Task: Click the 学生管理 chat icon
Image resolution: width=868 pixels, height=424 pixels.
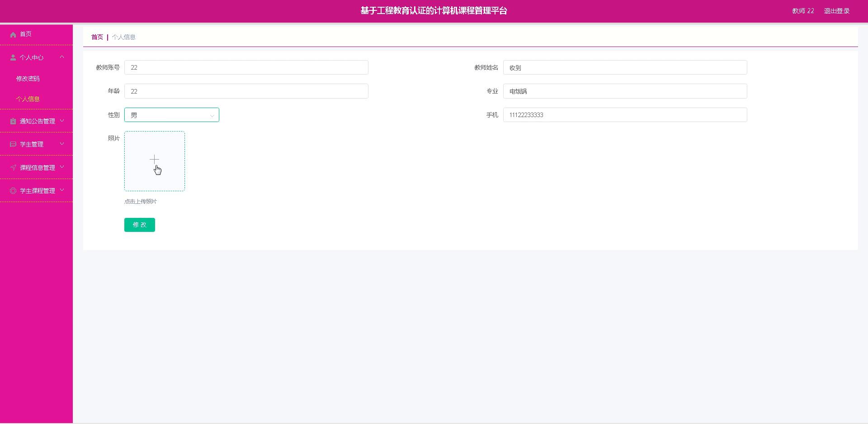Action: click(x=13, y=144)
